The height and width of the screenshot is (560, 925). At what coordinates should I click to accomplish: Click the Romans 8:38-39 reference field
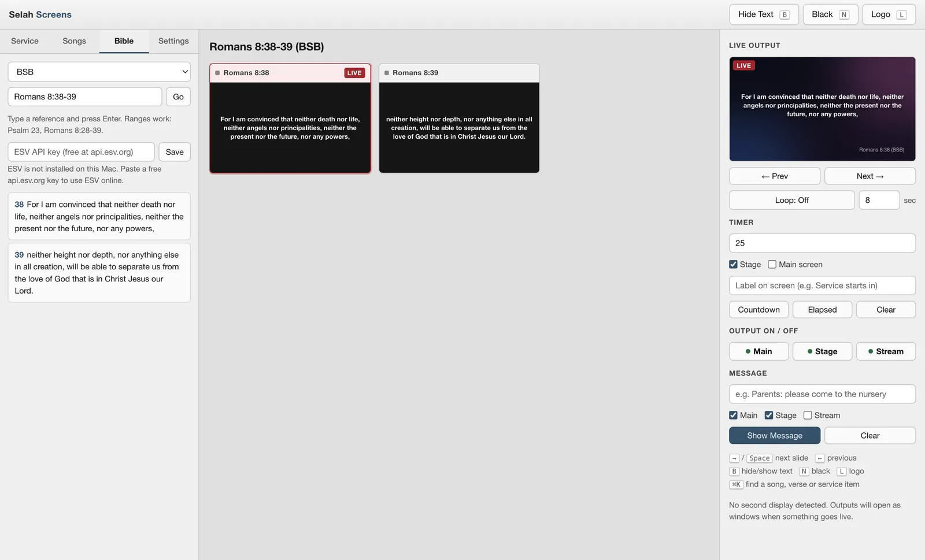click(x=84, y=97)
